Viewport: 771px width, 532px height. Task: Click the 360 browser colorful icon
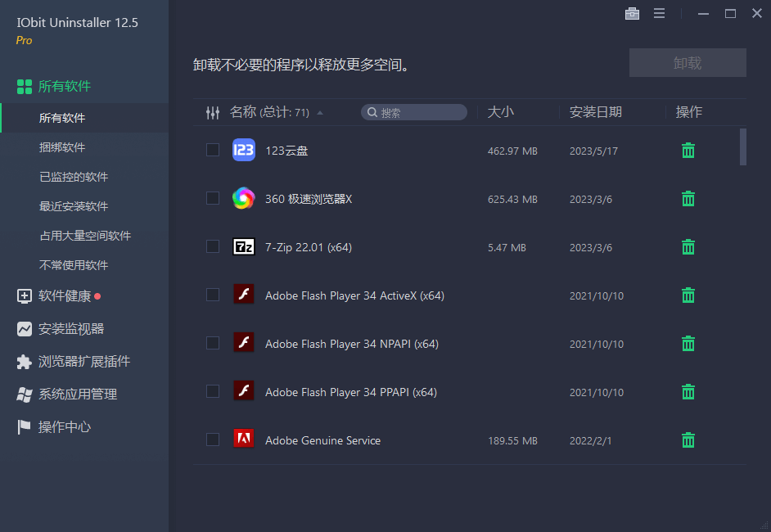click(243, 198)
